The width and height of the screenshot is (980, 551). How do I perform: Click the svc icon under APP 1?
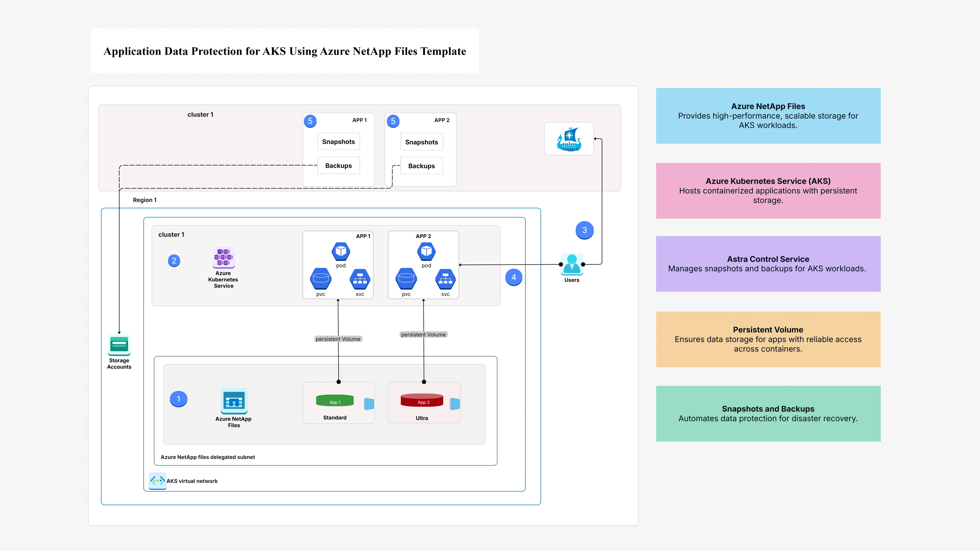click(x=359, y=280)
